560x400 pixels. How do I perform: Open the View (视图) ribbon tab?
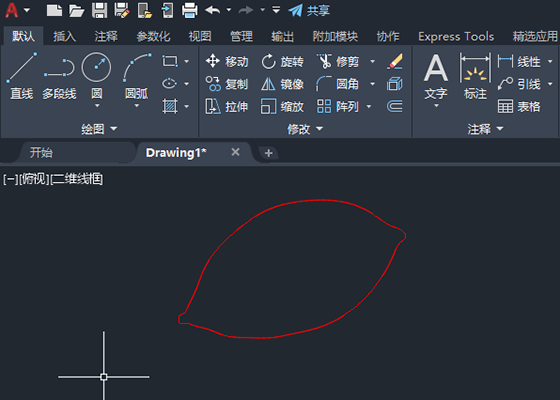(x=200, y=36)
